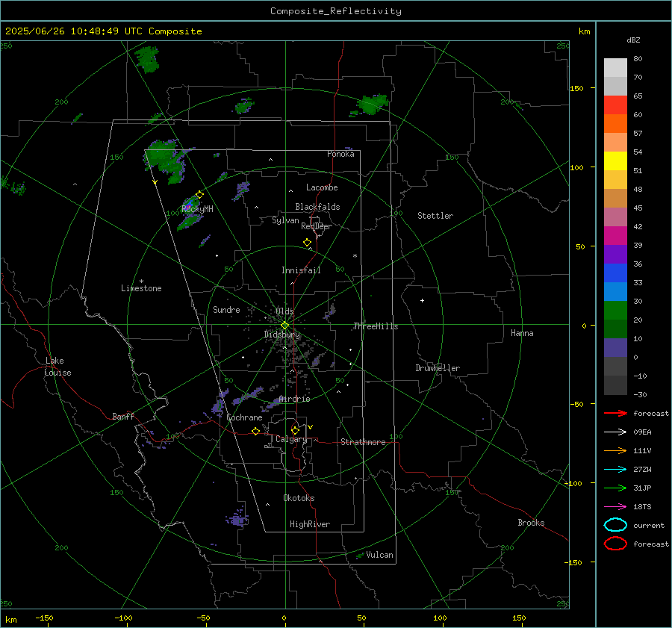Click the orange 111V arrow icon

615,450
